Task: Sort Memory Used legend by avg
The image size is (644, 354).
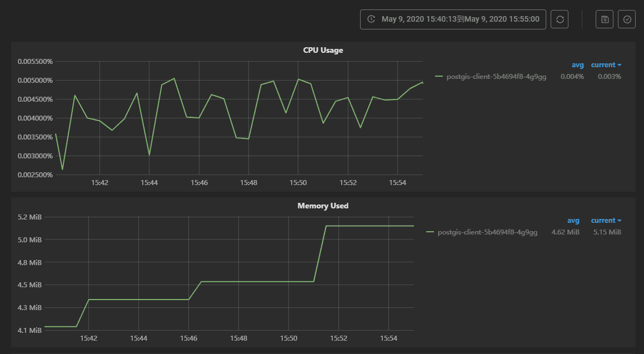Action: 573,221
